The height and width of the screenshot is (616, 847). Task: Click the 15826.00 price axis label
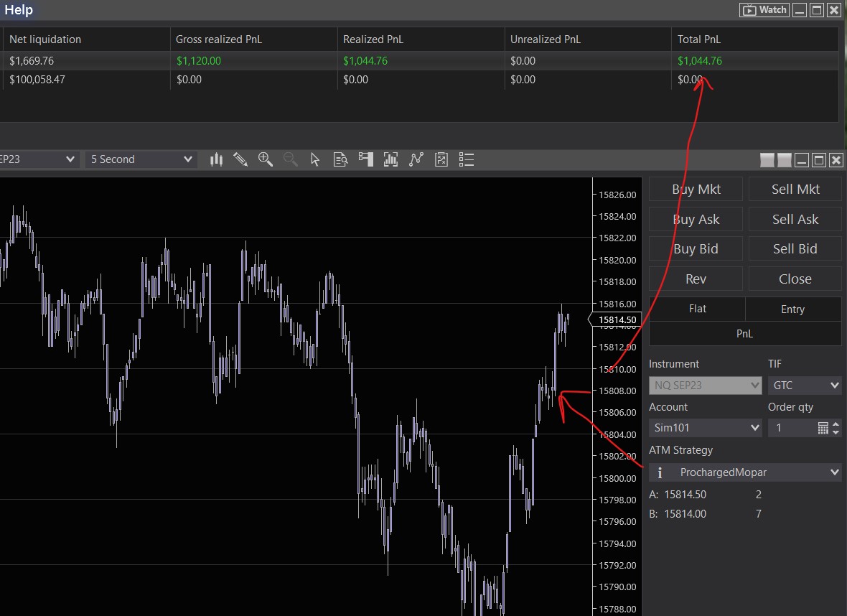point(617,195)
